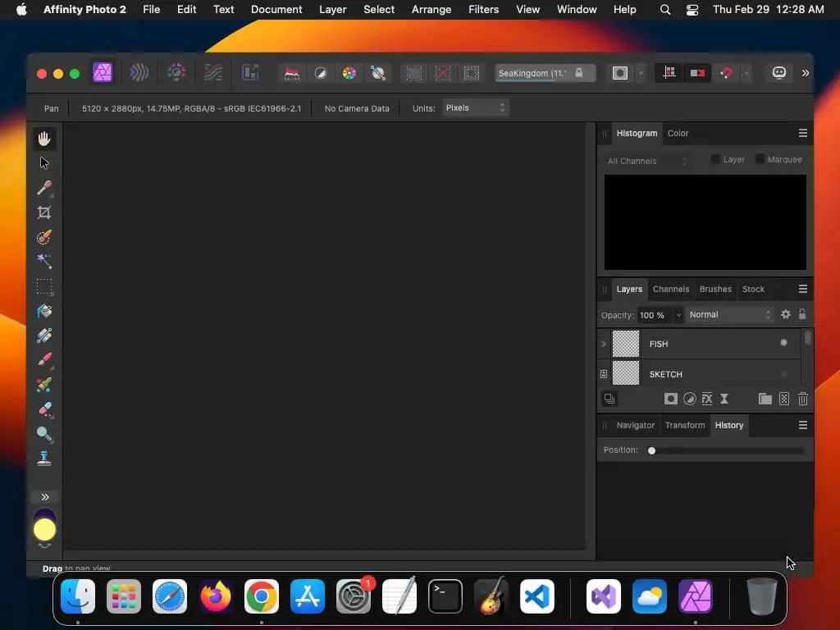The width and height of the screenshot is (840, 630).
Task: Switch to the Tone Mapping Persona
Action: 213,72
